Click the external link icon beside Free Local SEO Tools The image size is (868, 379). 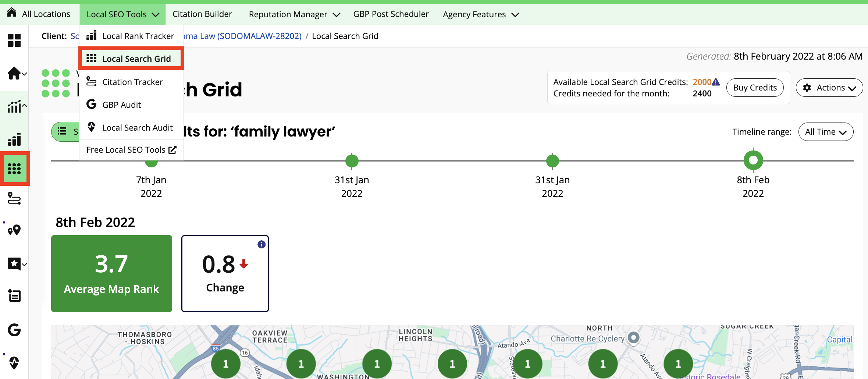172,150
